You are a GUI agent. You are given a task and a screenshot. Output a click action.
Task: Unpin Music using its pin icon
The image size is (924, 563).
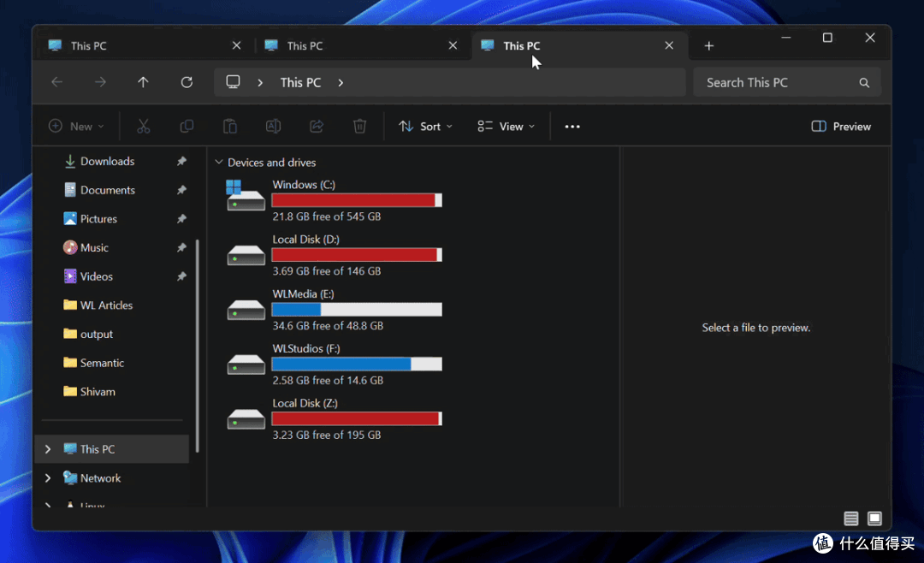click(181, 247)
